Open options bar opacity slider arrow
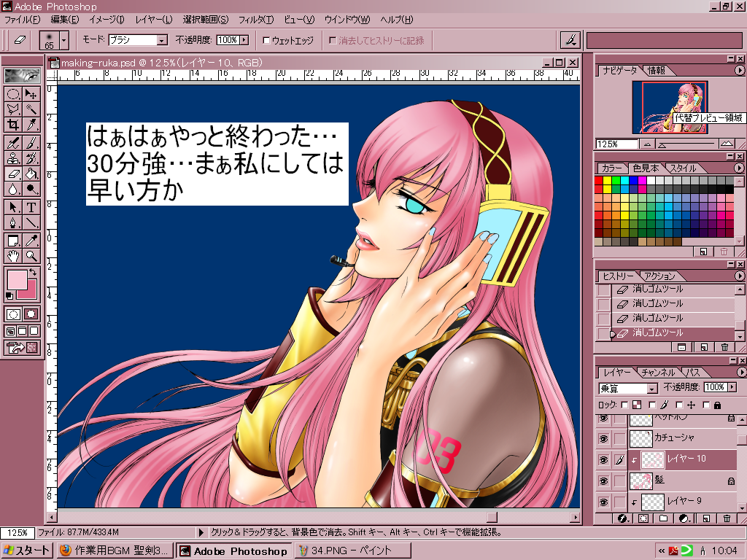 pos(244,40)
